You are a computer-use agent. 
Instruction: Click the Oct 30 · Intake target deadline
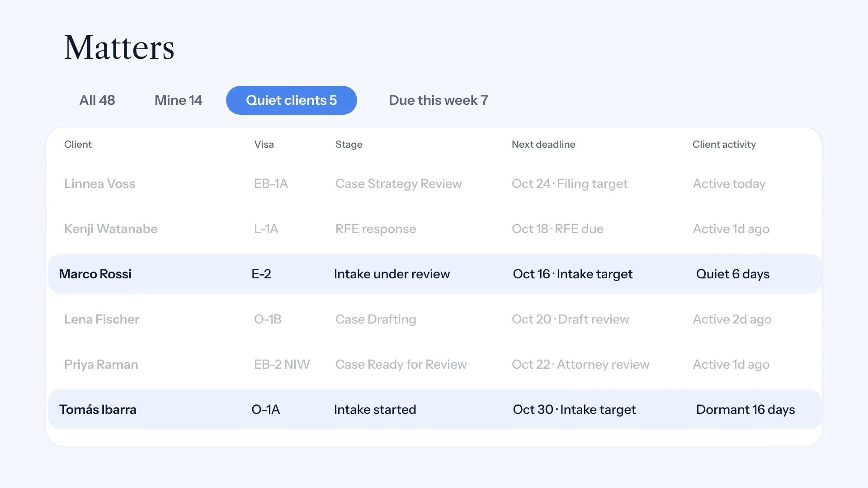click(x=575, y=410)
